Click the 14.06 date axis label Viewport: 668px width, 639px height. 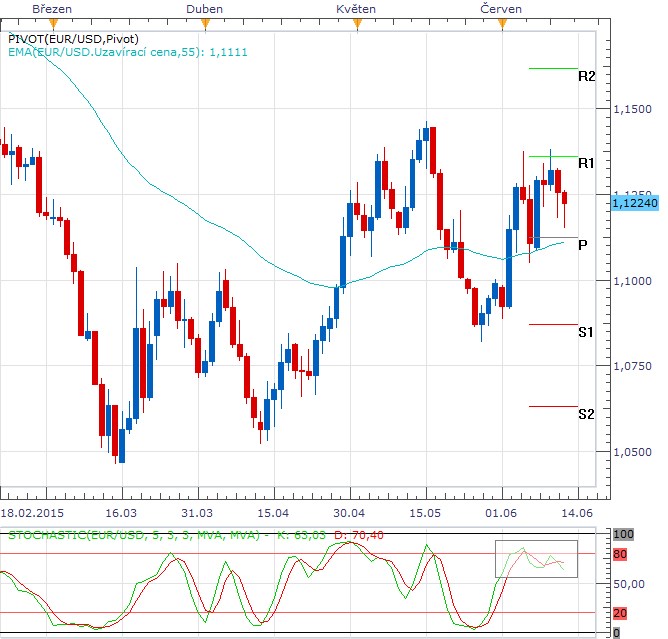pyautogui.click(x=577, y=512)
